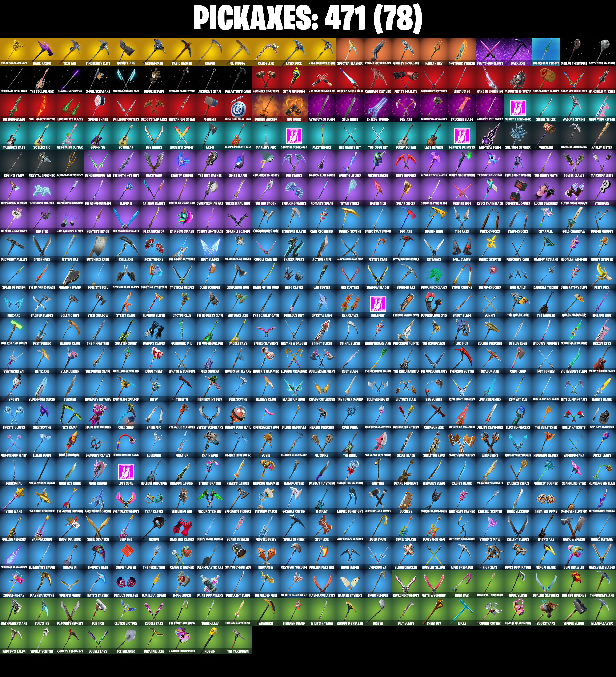Viewport: 616px width, 677px height.
Task: Select the Staff of Doom pickaxe
Action: [294, 80]
